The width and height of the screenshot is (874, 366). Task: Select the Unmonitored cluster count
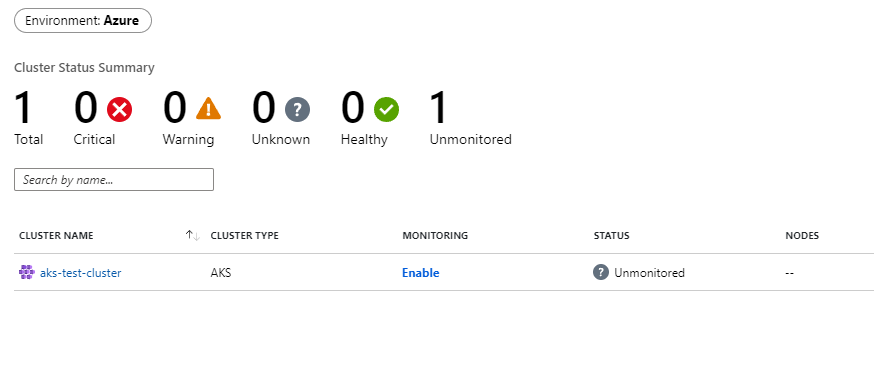pyautogui.click(x=439, y=109)
